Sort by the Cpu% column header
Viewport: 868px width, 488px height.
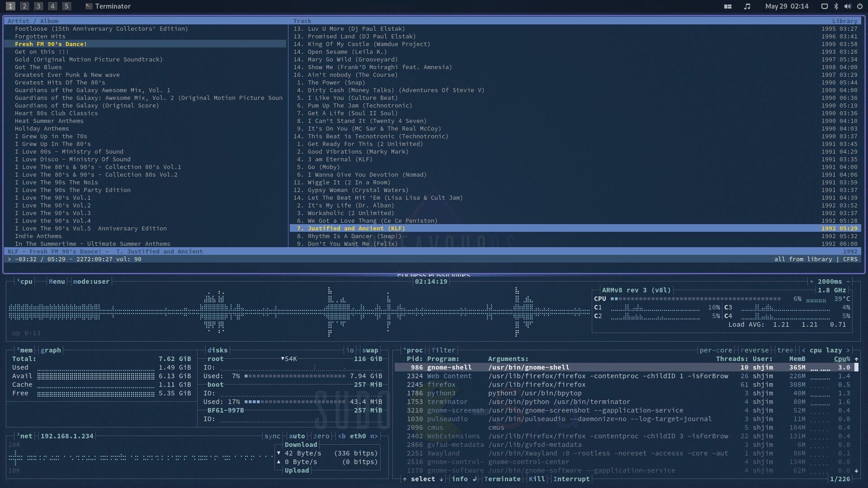pos(842,359)
